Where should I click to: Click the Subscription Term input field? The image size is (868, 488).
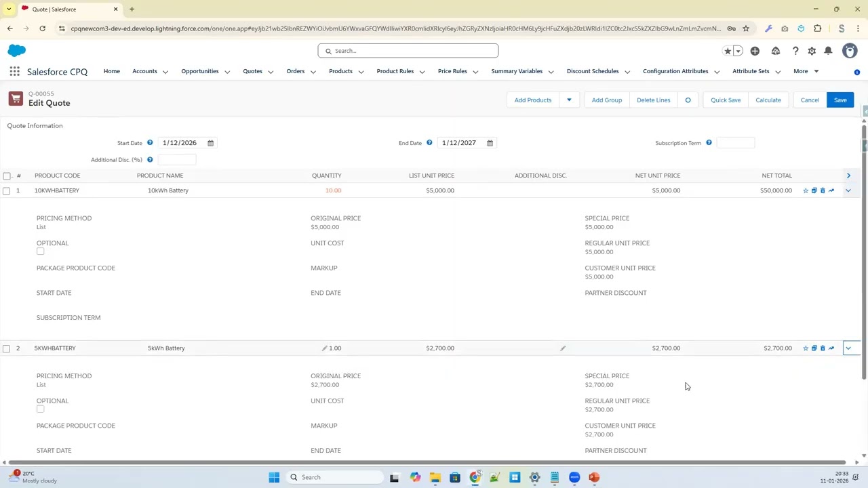click(735, 143)
